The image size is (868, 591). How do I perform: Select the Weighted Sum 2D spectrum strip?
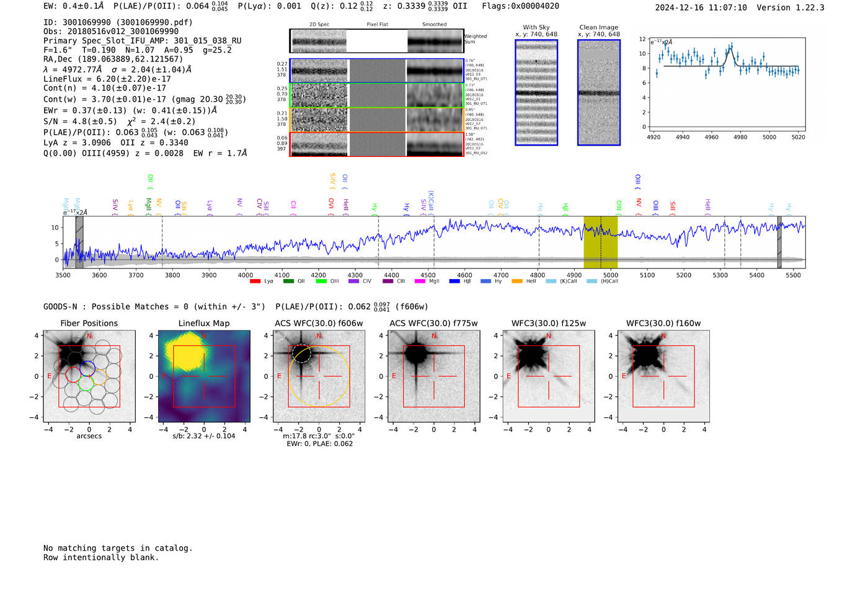(x=377, y=41)
